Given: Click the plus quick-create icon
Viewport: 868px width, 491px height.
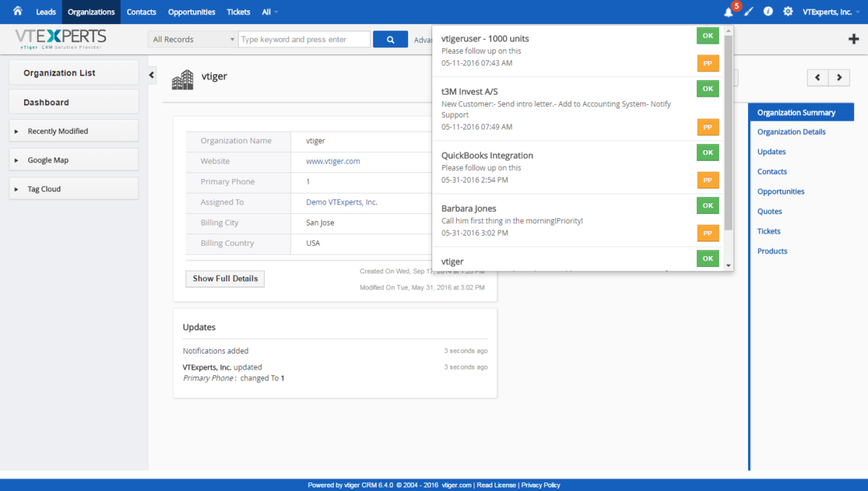Looking at the screenshot, I should [853, 39].
